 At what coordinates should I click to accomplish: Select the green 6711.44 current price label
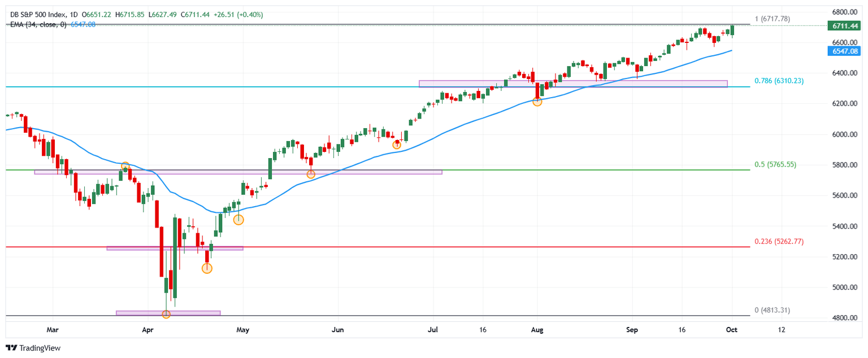[x=843, y=26]
